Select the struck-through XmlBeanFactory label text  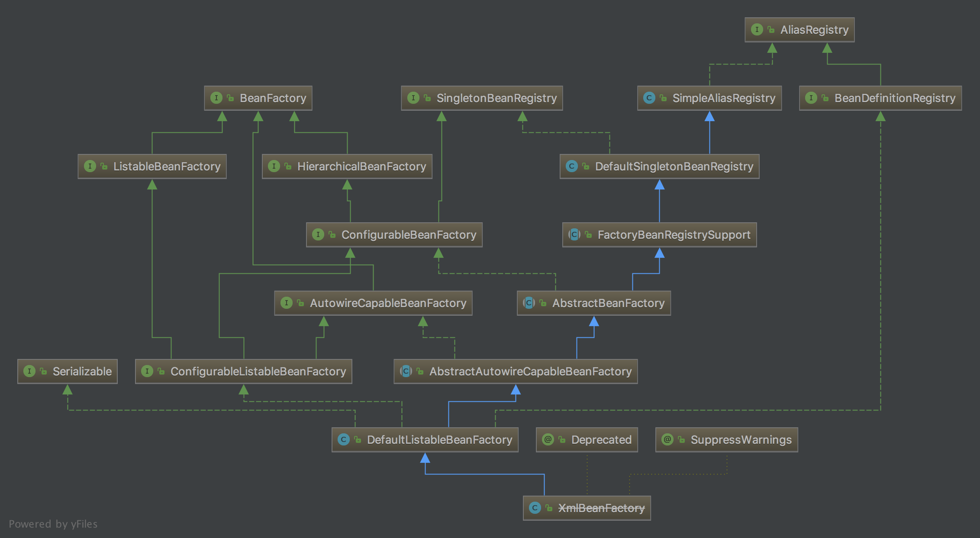click(x=601, y=508)
